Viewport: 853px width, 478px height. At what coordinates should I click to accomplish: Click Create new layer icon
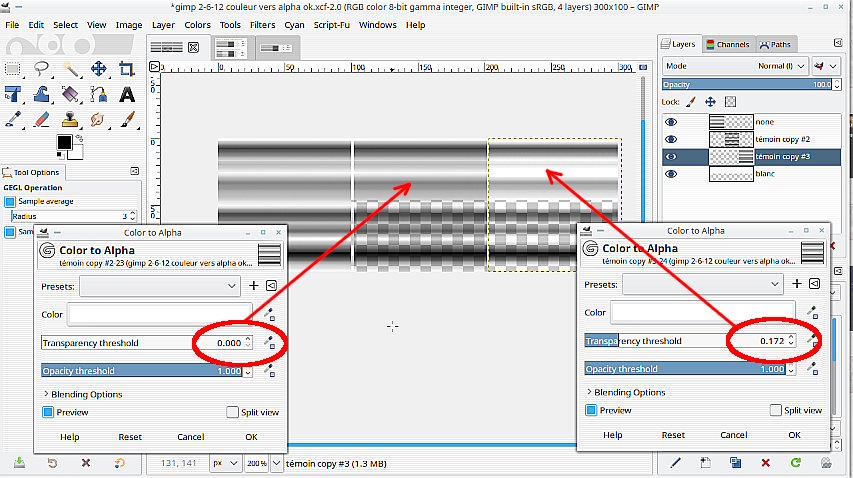706,463
